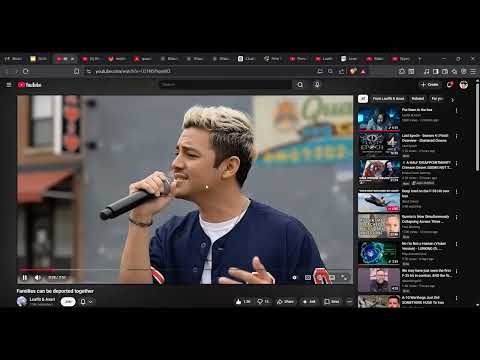Show more filter chips with the arrow
The image size is (480, 360).
pyautogui.click(x=452, y=100)
